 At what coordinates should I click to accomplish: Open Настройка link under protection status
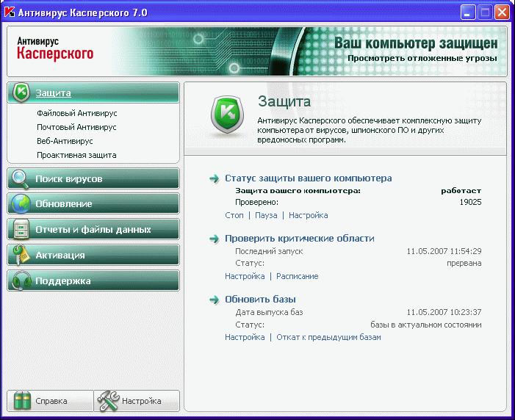(x=308, y=215)
